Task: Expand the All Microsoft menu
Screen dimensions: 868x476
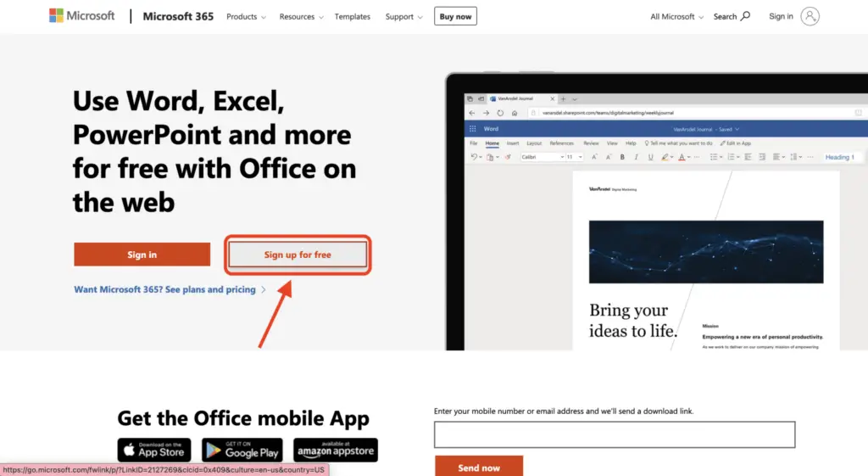Action: click(676, 17)
